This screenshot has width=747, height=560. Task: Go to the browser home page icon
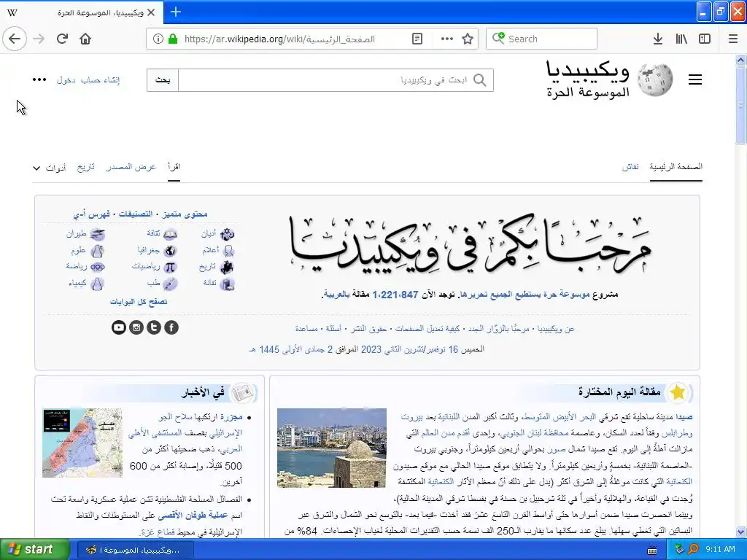tap(85, 39)
